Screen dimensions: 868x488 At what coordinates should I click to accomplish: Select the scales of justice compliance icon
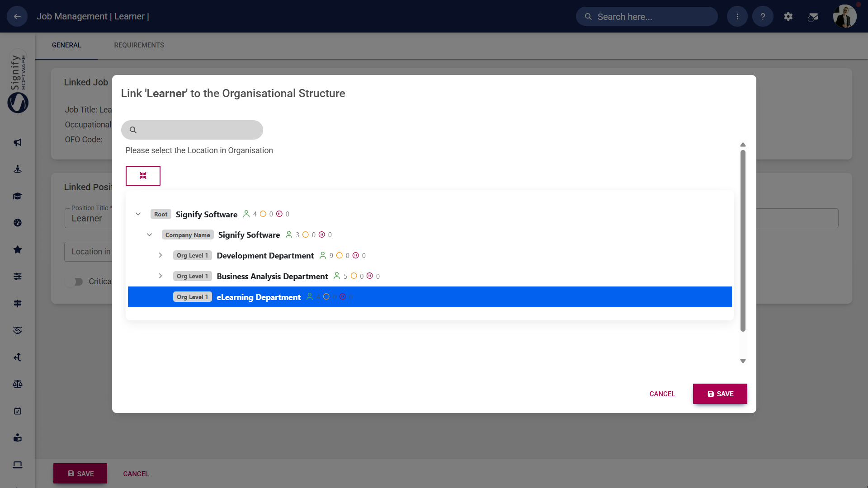pos(17,384)
